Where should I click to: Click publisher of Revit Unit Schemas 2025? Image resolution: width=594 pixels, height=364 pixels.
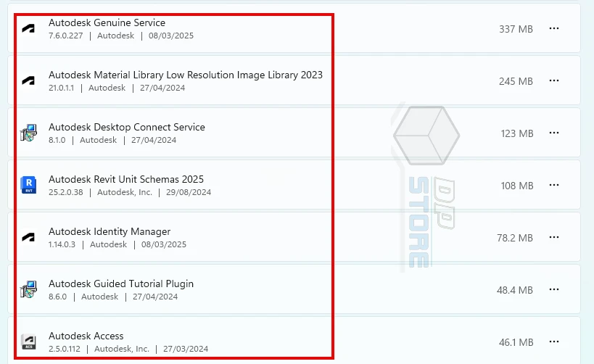tap(125, 192)
